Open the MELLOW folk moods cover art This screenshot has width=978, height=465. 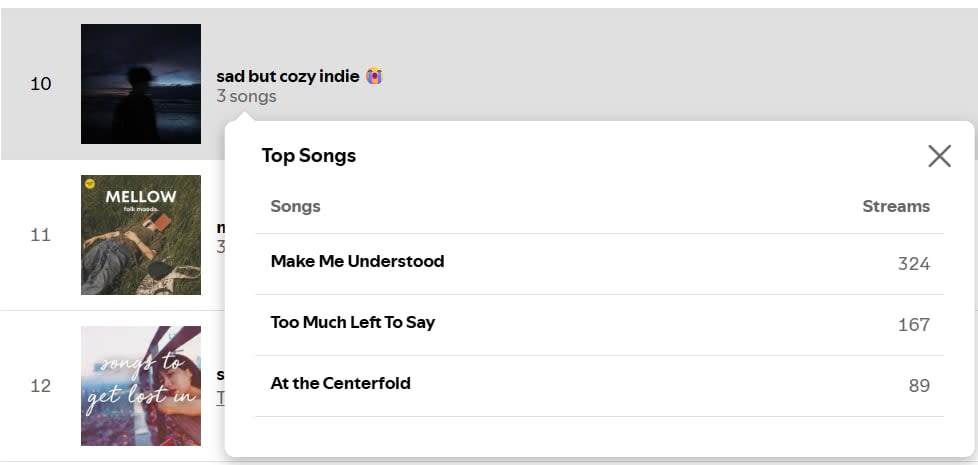141,235
